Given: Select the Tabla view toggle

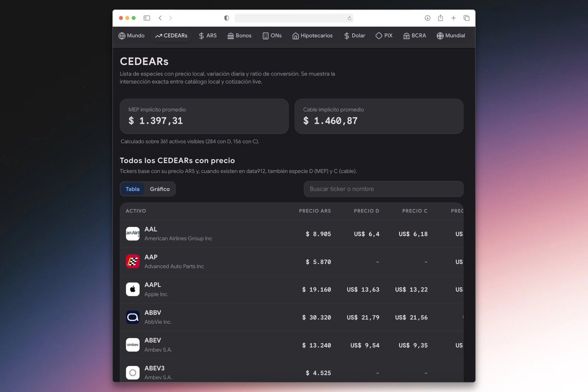Looking at the screenshot, I should pos(132,189).
